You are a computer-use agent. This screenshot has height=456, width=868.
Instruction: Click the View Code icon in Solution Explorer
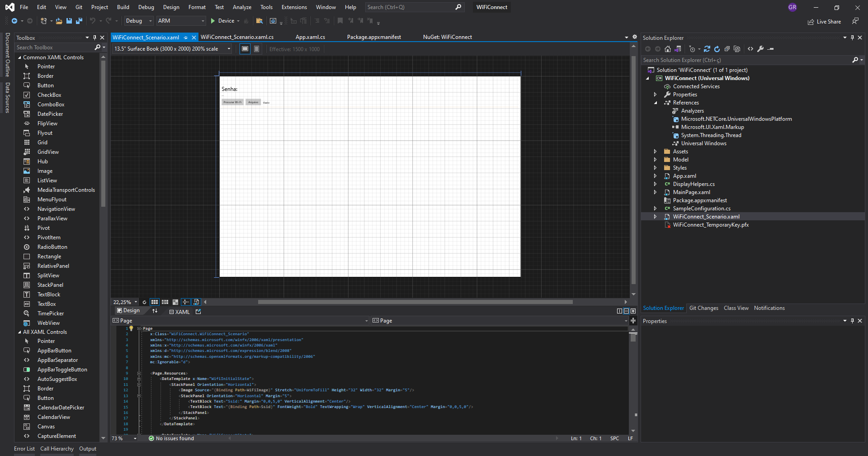click(750, 48)
